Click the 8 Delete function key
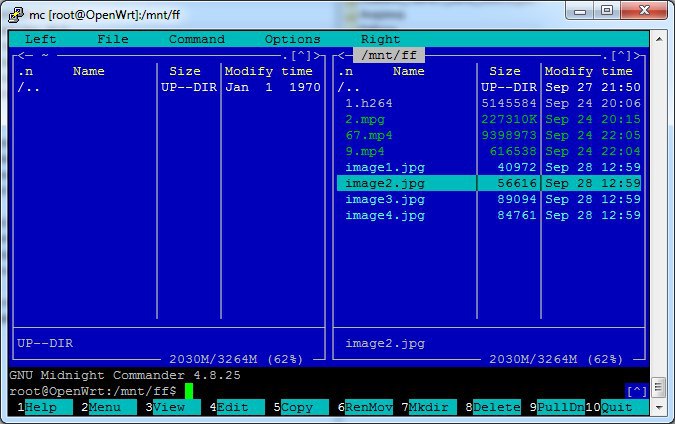This screenshot has width=675, height=424. pos(493,407)
